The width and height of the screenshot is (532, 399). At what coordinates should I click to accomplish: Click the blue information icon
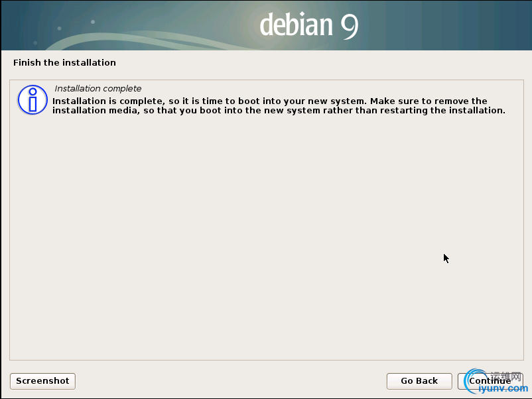tap(33, 99)
